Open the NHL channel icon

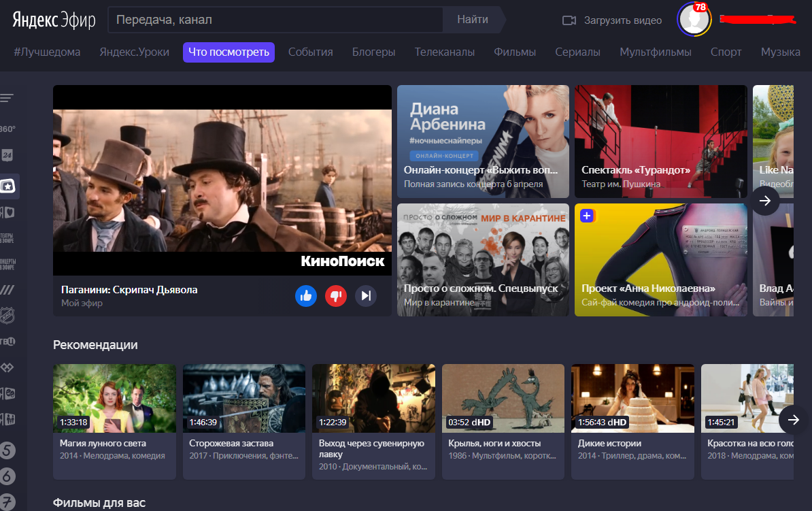pos(7,316)
